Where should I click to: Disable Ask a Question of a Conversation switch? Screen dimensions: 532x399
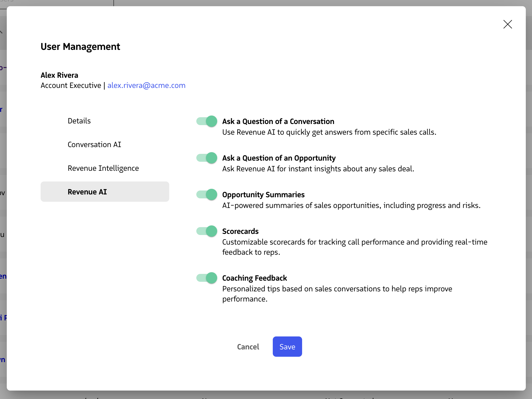tap(207, 121)
